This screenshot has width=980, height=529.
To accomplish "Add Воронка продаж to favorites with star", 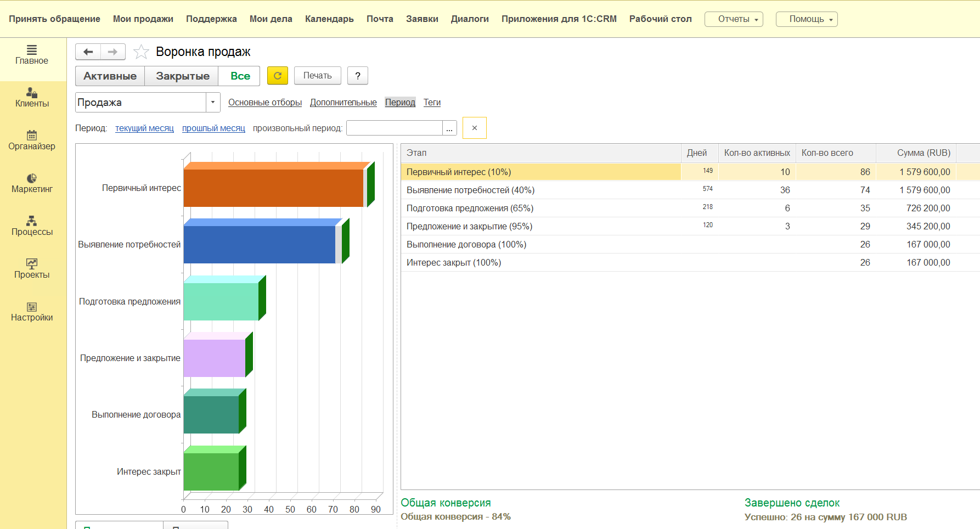I will (x=141, y=52).
